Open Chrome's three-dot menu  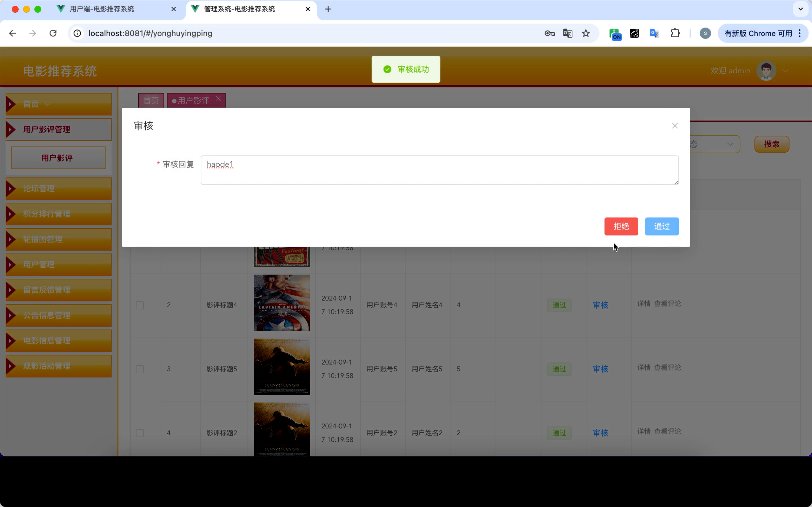coord(800,33)
